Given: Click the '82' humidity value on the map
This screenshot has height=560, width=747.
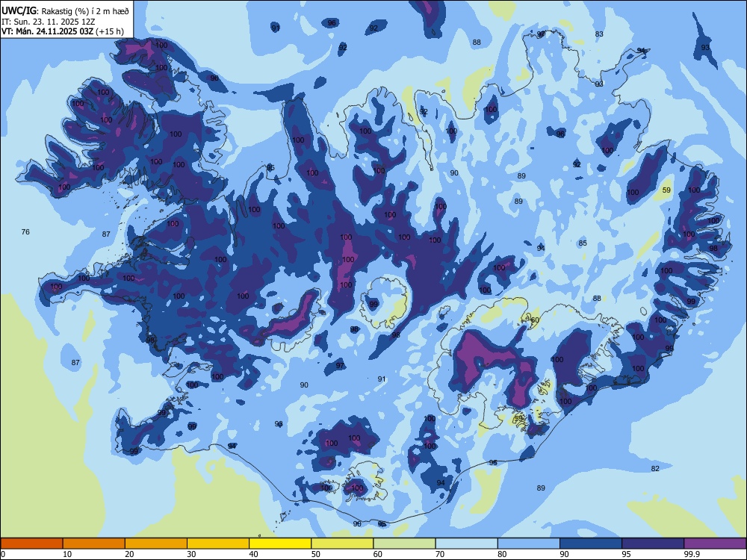Looking at the screenshot, I should pos(655,469).
